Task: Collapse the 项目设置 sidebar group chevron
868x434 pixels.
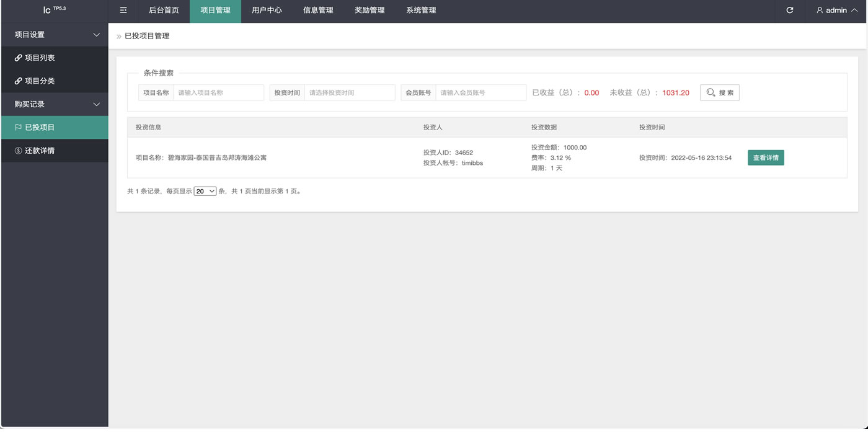Action: pos(96,35)
